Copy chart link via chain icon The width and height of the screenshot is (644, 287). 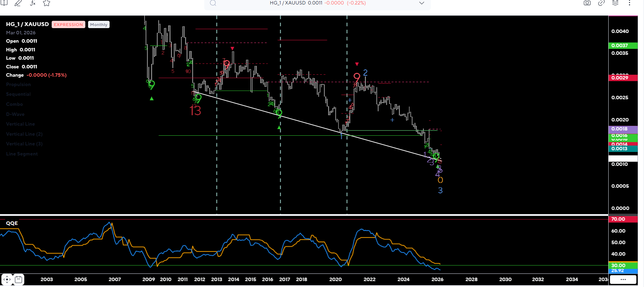tap(601, 3)
